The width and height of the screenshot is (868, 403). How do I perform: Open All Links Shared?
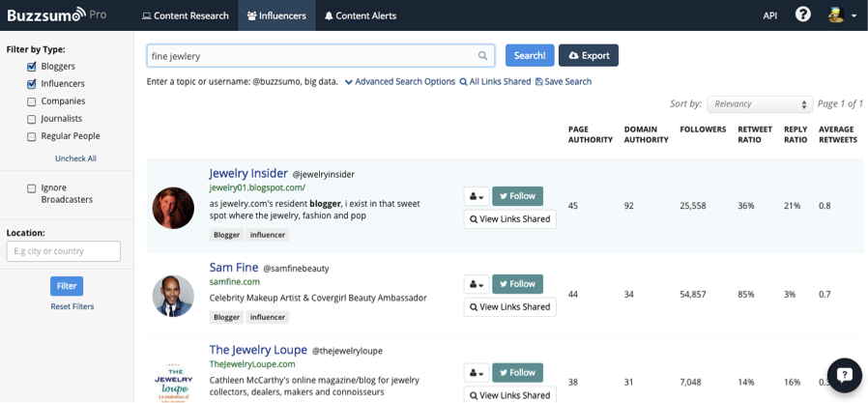(496, 82)
